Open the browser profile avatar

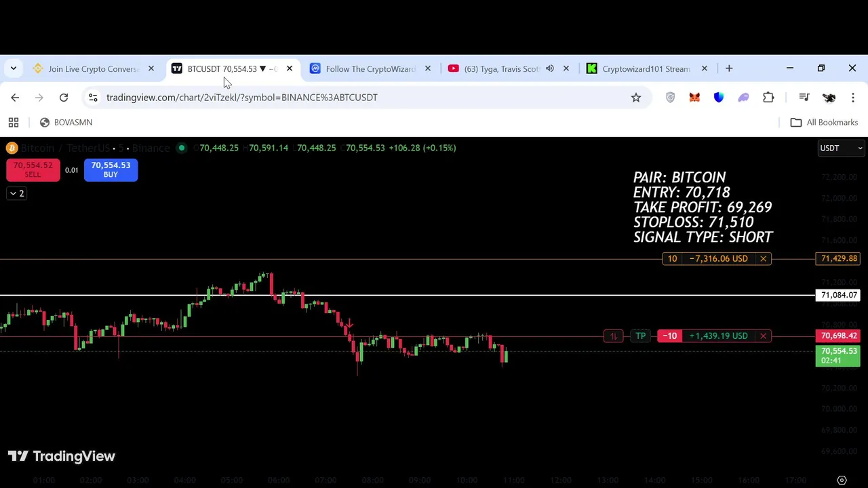click(829, 98)
